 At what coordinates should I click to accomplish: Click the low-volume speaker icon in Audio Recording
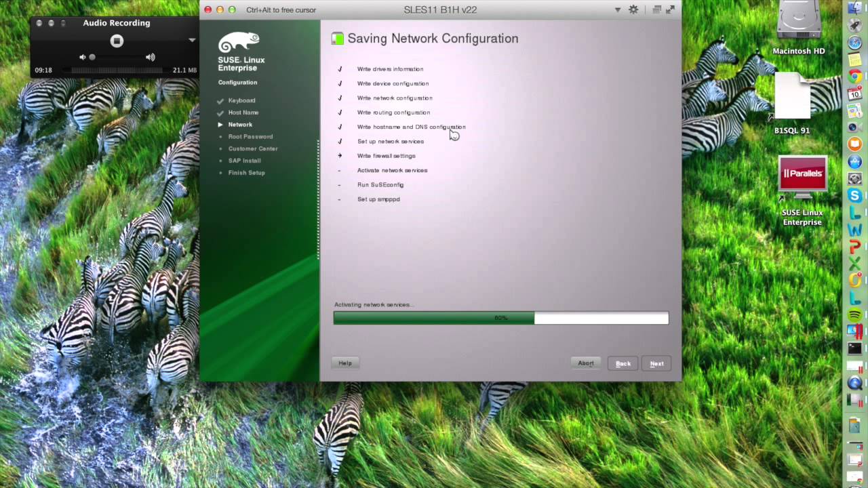click(x=83, y=58)
